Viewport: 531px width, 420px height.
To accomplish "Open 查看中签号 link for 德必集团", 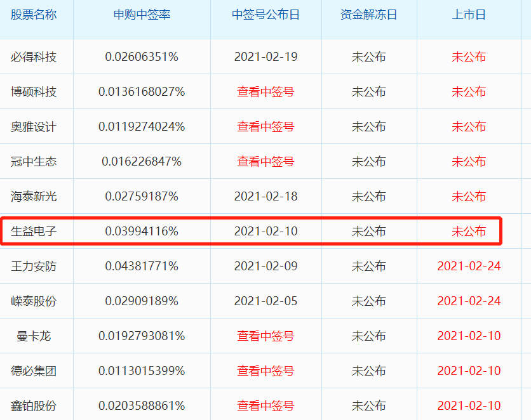I will 265,371.
